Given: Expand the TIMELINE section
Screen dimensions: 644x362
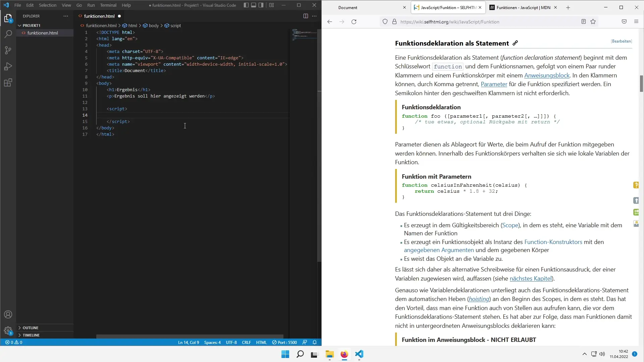Looking at the screenshot, I should pos(31,335).
